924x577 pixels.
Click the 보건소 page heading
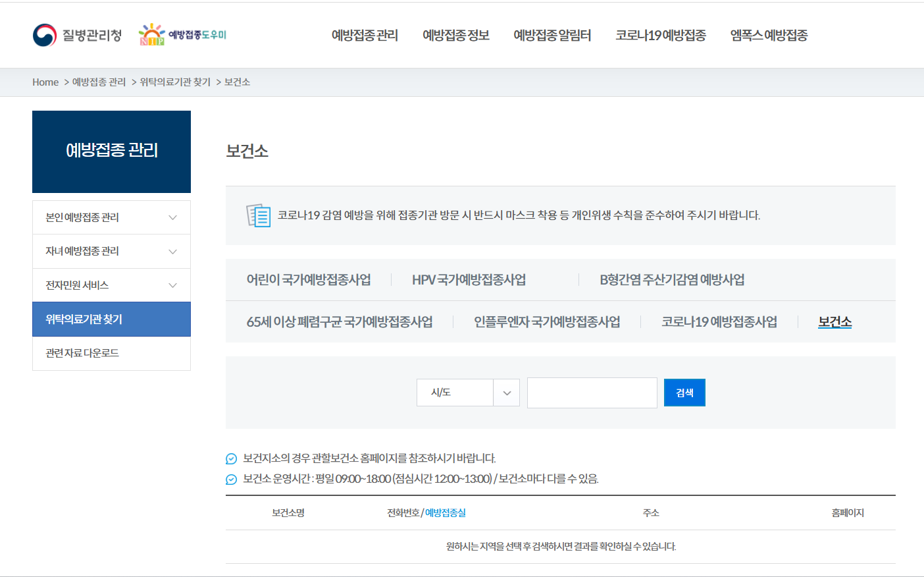tap(247, 151)
